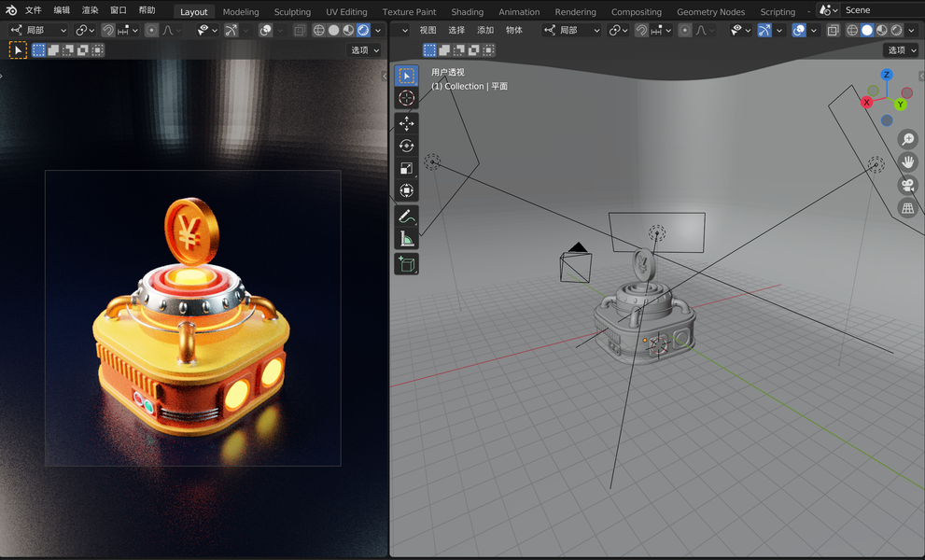
Task: Select the Measure tool
Action: click(x=406, y=238)
